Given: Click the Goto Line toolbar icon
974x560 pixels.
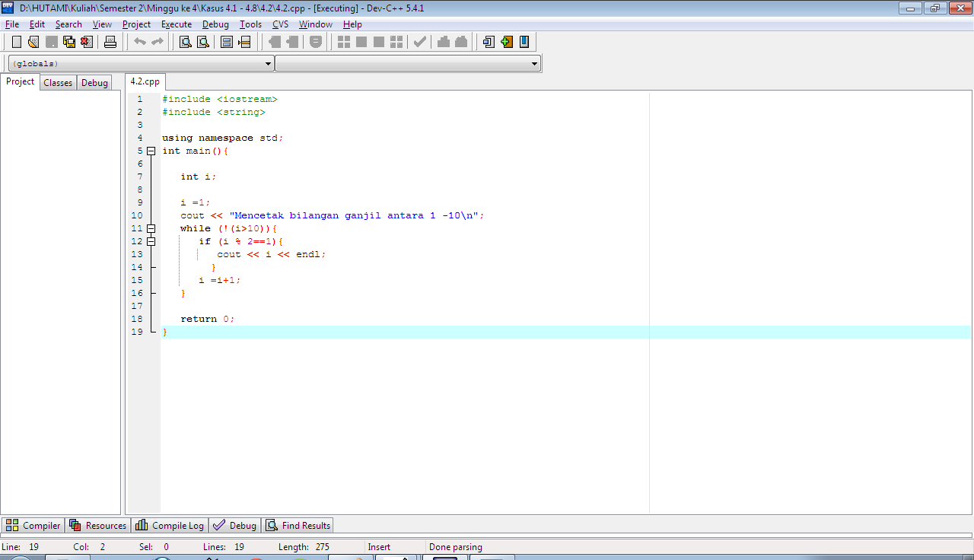Looking at the screenshot, I should coord(244,42).
